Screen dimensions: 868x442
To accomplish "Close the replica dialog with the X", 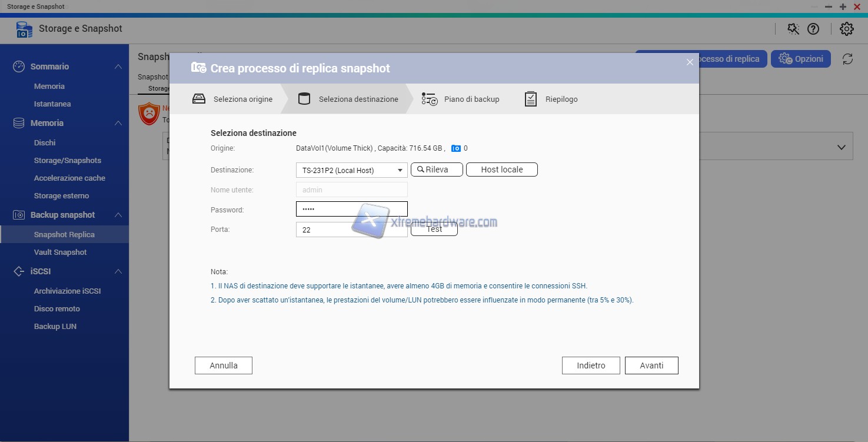I will click(690, 62).
